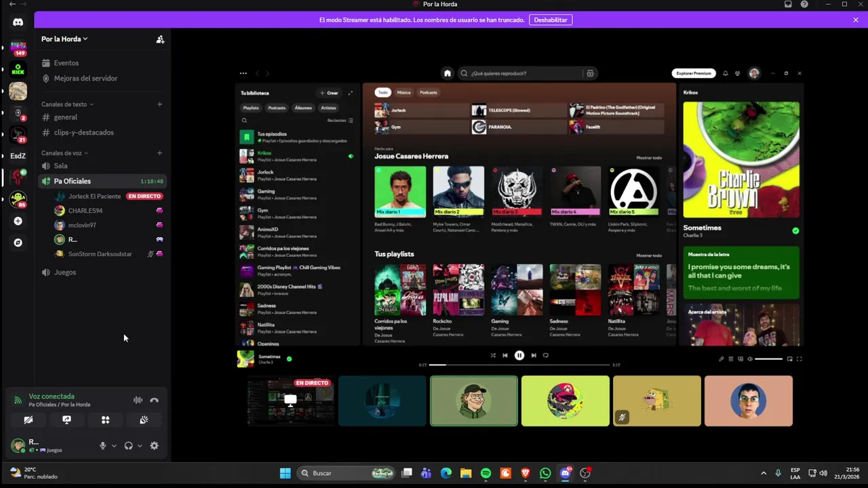Select the green-highlighted cartoon avatar participant tile
The image size is (868, 488).
click(x=473, y=401)
